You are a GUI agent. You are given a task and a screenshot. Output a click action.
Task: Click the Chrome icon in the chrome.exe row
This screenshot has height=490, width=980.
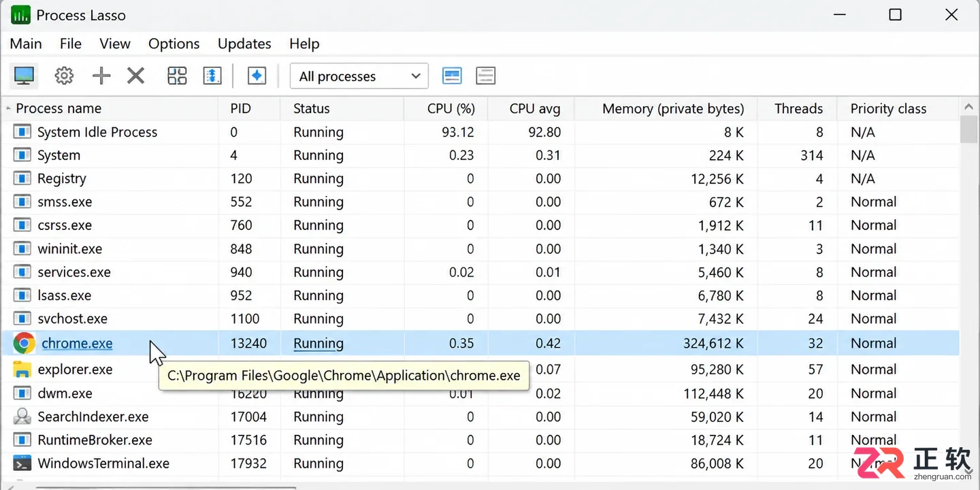pyautogui.click(x=24, y=344)
